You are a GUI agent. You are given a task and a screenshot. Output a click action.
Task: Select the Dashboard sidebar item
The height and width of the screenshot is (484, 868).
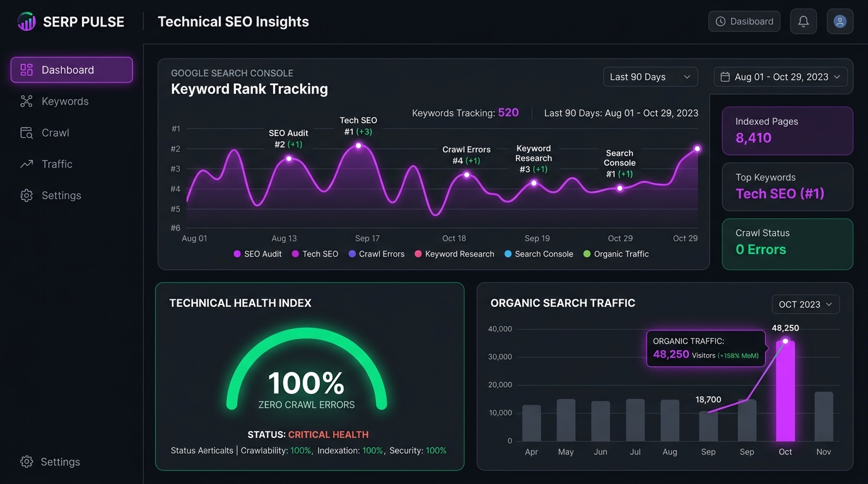72,70
